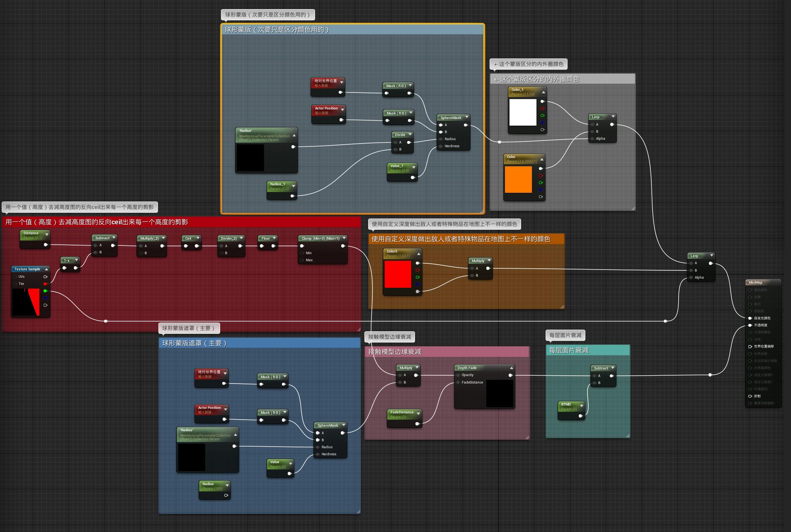Click the Value Param (0) node title

point(275,462)
